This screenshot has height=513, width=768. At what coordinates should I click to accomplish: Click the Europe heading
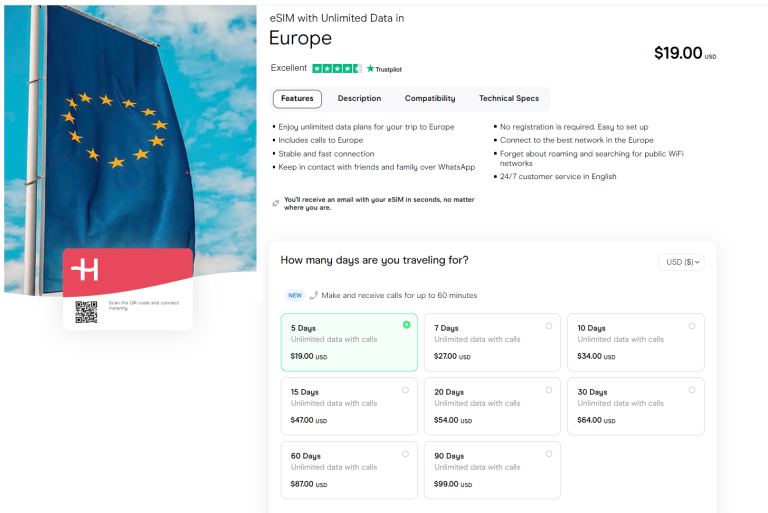click(x=300, y=38)
